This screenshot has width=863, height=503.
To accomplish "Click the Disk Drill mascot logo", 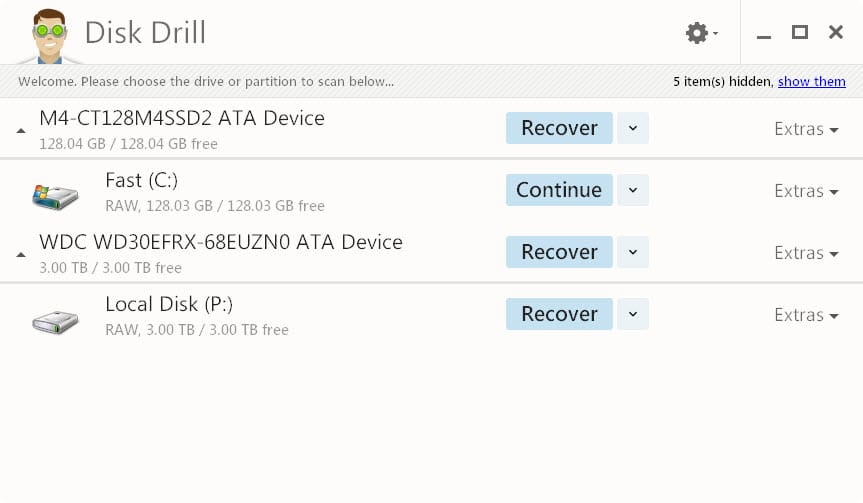I will [x=49, y=36].
